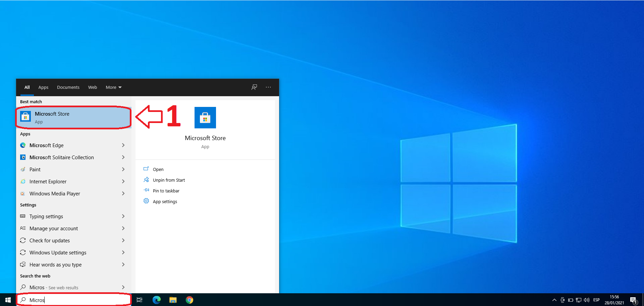Show hidden system tray icons
The width and height of the screenshot is (644, 306).
pyautogui.click(x=554, y=300)
